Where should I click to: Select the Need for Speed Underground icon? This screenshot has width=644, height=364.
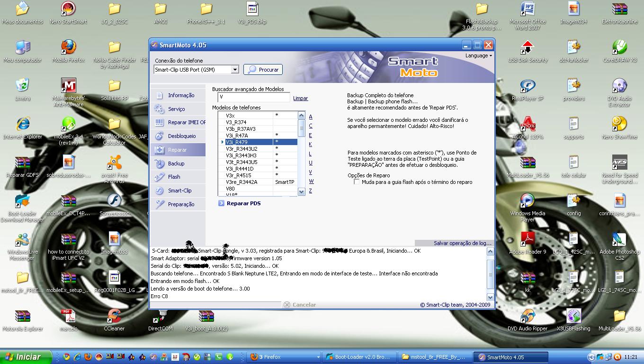[x=619, y=169]
